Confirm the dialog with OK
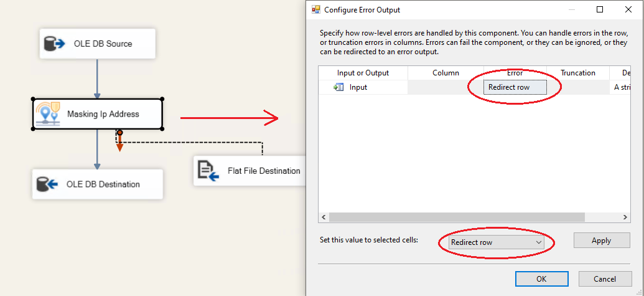Image resolution: width=644 pixels, height=296 pixels. pyautogui.click(x=541, y=279)
